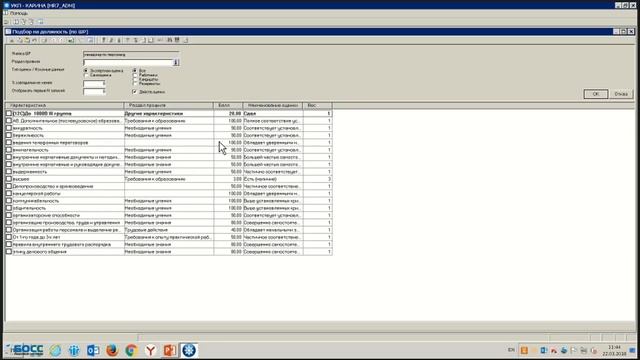Open the Помощь menu
Image resolution: width=640 pixels, height=360 pixels.
(18, 13)
